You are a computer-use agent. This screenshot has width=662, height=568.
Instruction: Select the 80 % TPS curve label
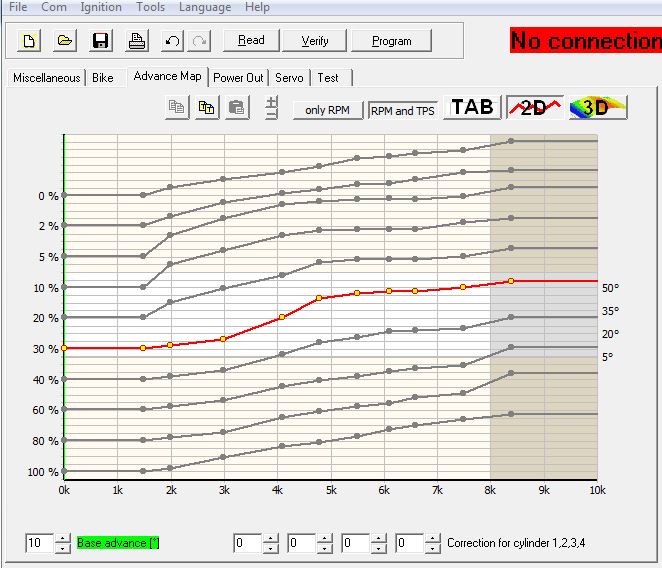pos(46,441)
